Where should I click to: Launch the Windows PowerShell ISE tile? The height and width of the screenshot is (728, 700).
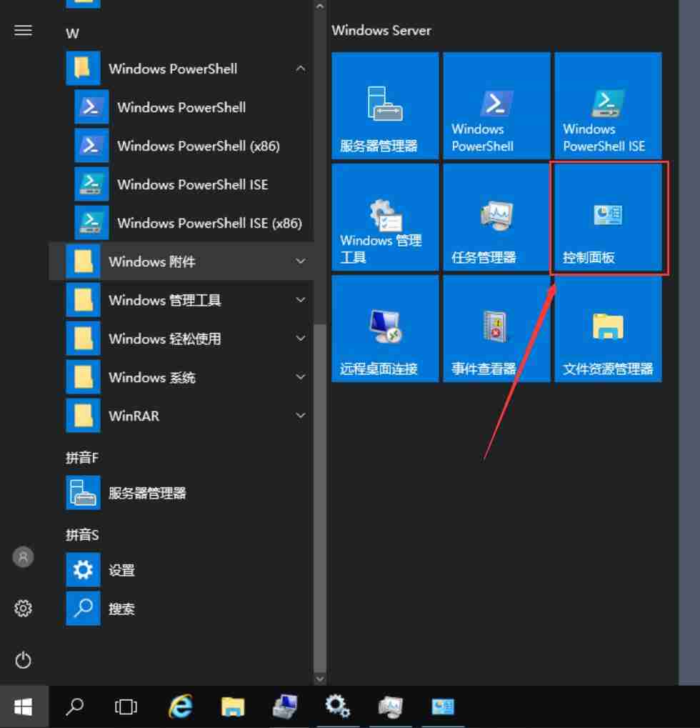607,106
